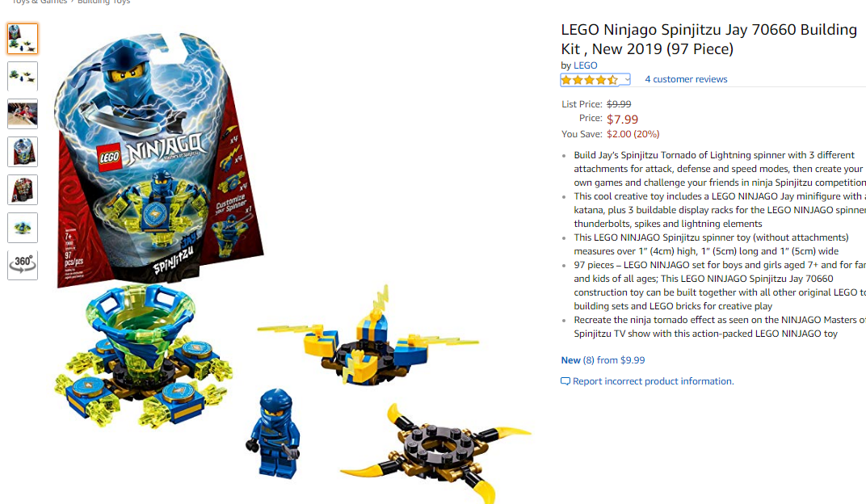Image resolution: width=866 pixels, height=504 pixels.
Task: Click the main LEGO Ninjago product image
Action: click(292, 264)
